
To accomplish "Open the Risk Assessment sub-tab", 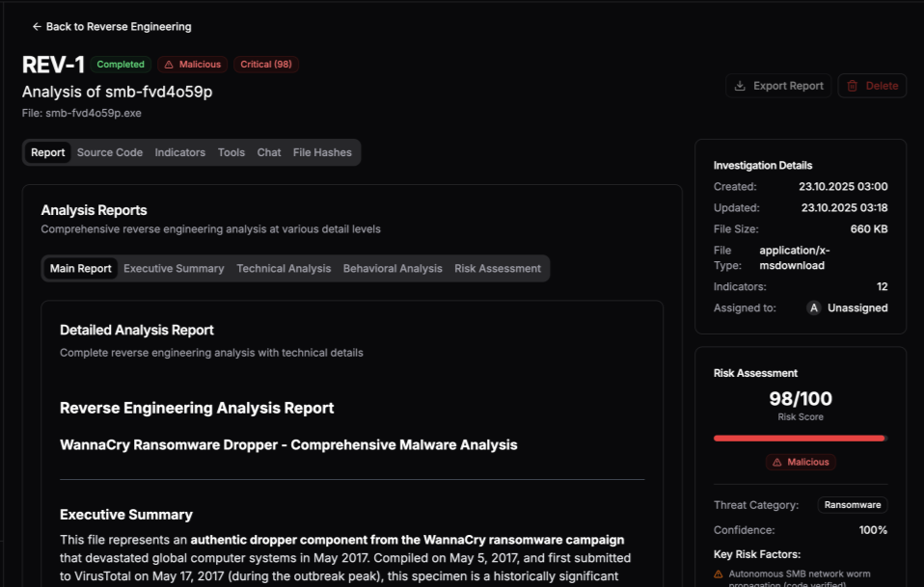I will click(498, 269).
